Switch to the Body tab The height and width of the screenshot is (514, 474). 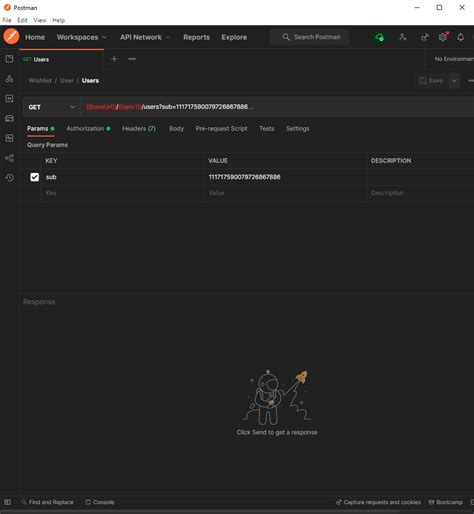pyautogui.click(x=176, y=129)
